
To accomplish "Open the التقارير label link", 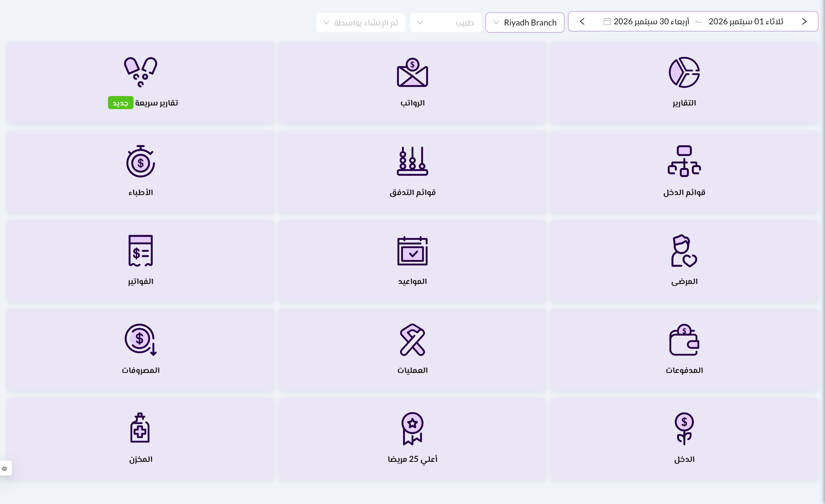I will pos(684,103).
